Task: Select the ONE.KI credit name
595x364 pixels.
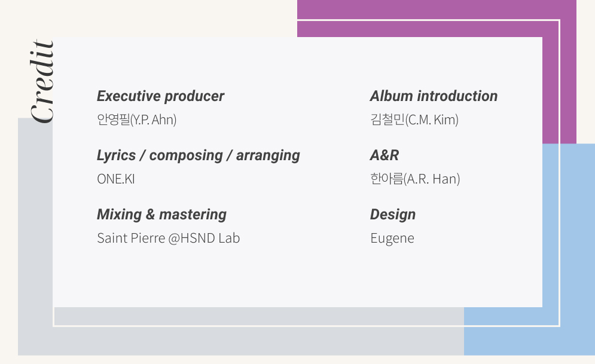Action: [115, 179]
